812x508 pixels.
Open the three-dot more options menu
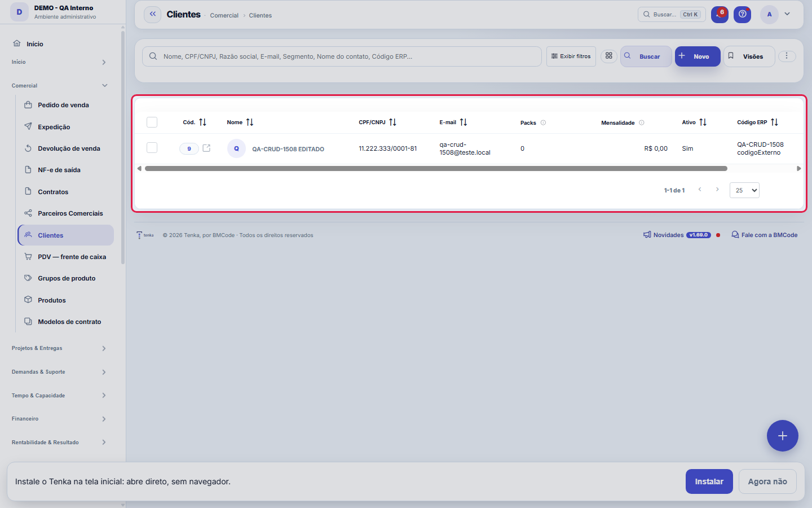pyautogui.click(x=787, y=56)
